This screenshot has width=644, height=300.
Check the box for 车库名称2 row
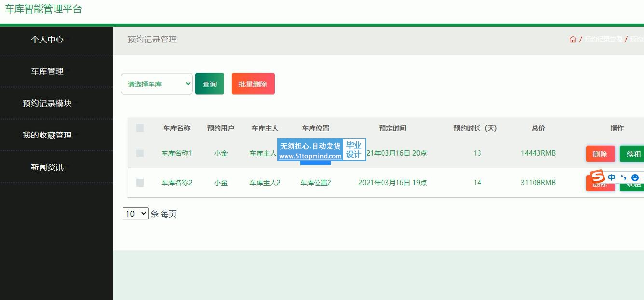point(140,183)
